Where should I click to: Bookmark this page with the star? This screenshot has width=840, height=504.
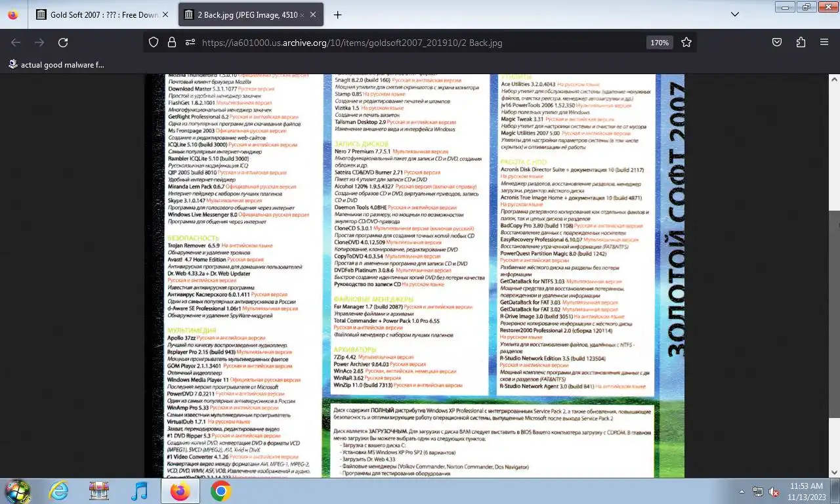686,42
